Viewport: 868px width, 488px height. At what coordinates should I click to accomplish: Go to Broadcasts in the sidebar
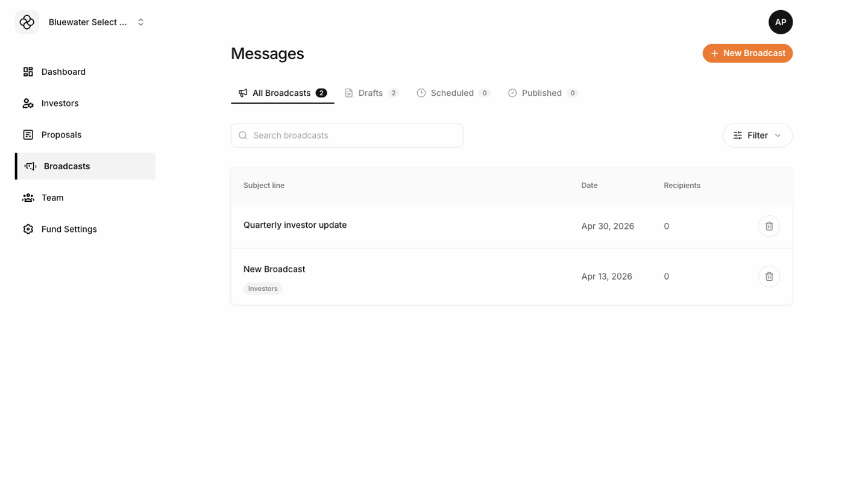[x=67, y=166]
